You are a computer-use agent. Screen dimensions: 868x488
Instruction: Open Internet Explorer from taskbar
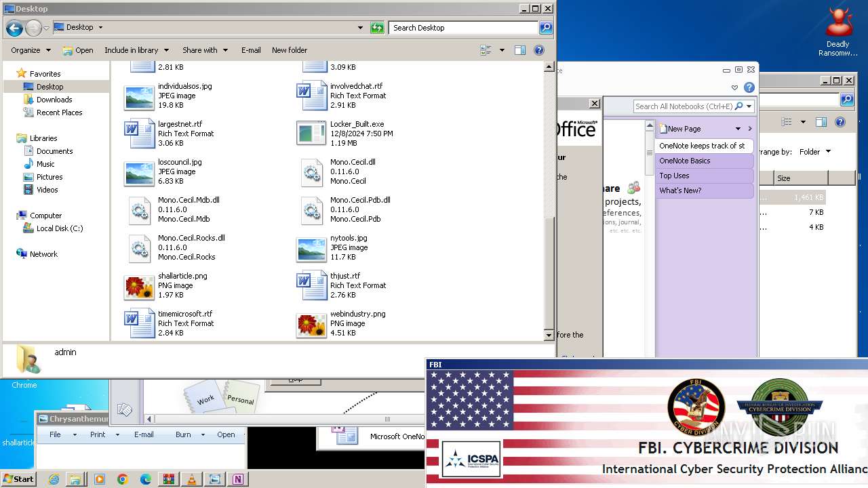click(54, 479)
